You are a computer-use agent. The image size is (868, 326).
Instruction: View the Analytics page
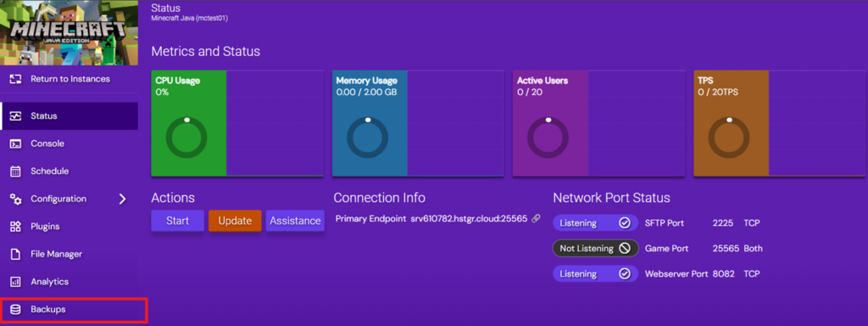[70, 282]
